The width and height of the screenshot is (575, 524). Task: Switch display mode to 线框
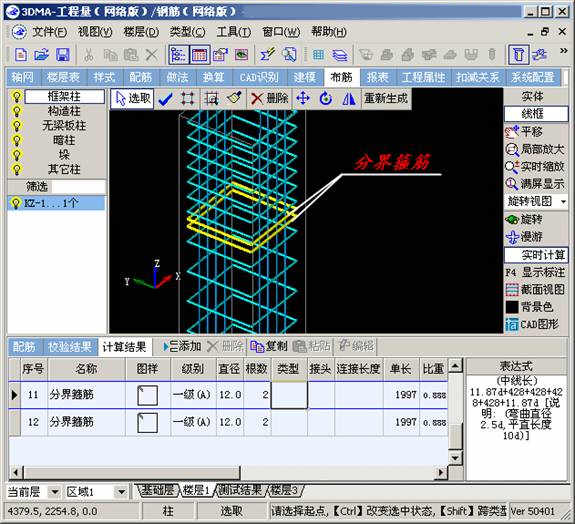click(536, 114)
